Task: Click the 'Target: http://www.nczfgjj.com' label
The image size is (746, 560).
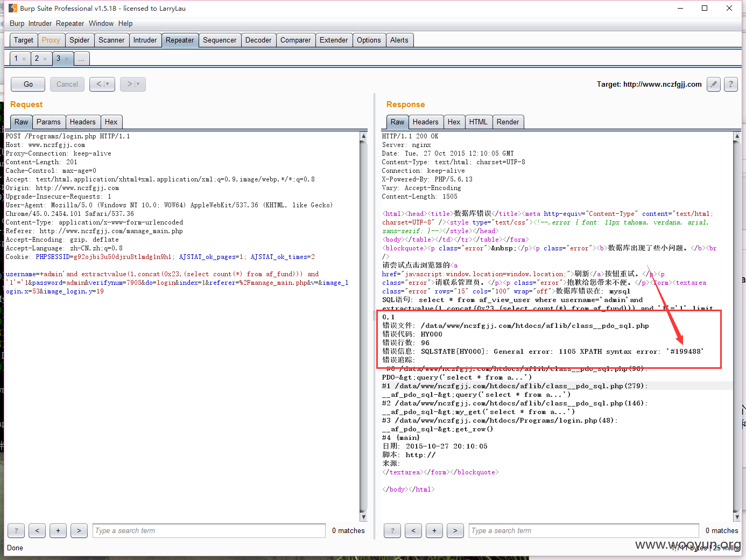Action: 649,84
